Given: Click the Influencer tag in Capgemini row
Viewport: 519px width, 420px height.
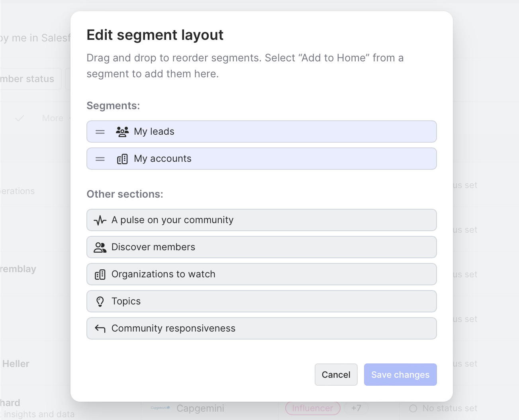Looking at the screenshot, I should tap(312, 408).
